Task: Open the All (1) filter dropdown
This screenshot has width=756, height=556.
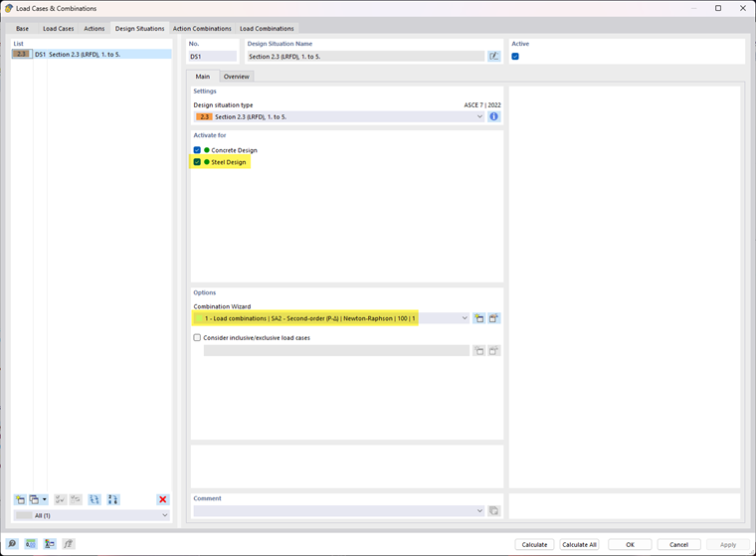Action: (x=164, y=515)
